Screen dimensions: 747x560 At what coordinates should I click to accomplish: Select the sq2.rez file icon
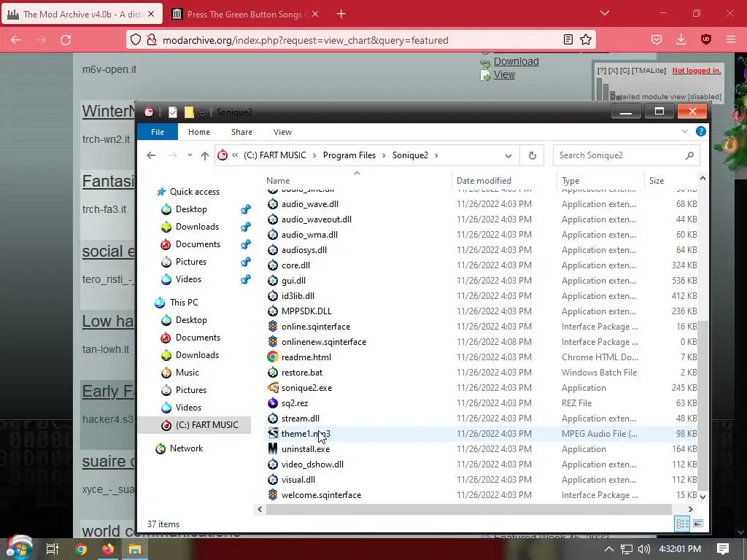click(x=273, y=402)
